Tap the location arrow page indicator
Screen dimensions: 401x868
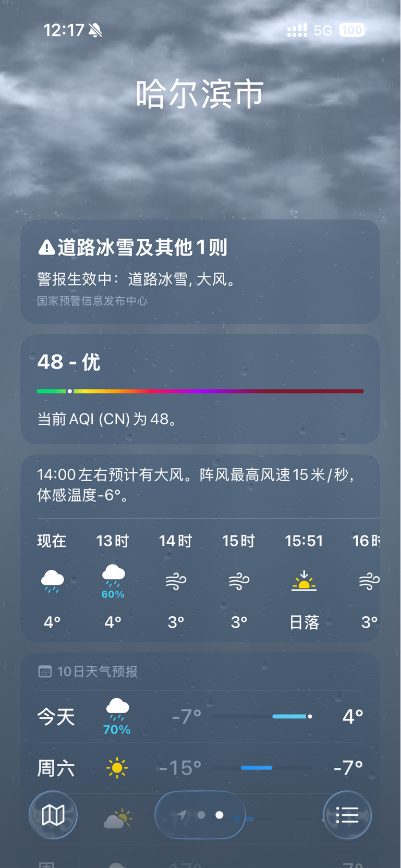click(181, 815)
